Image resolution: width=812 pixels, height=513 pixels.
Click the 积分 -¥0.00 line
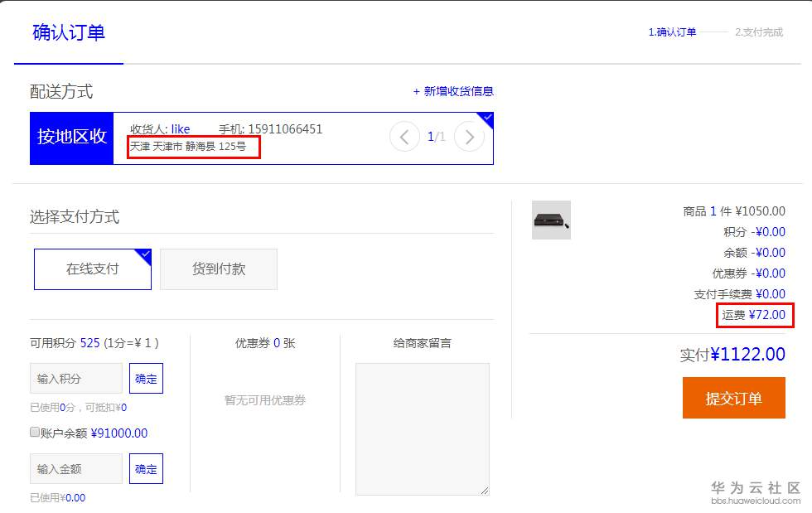755,231
